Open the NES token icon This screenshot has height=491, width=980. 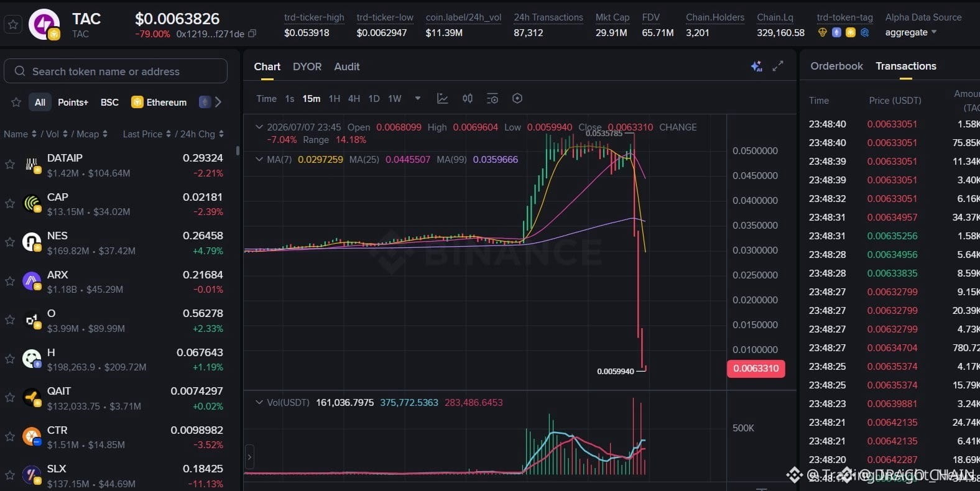[x=32, y=242]
